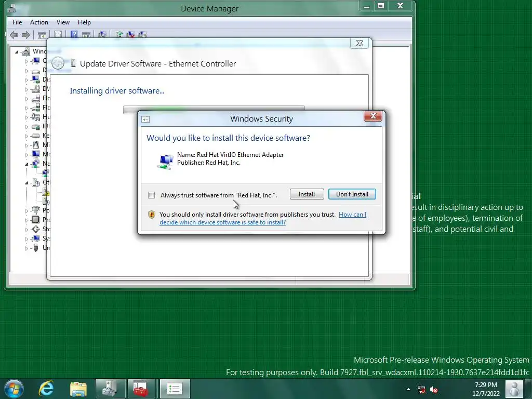532x399 pixels.
Task: Click Don't Install in Windows Security dialog
Action: [352, 194]
